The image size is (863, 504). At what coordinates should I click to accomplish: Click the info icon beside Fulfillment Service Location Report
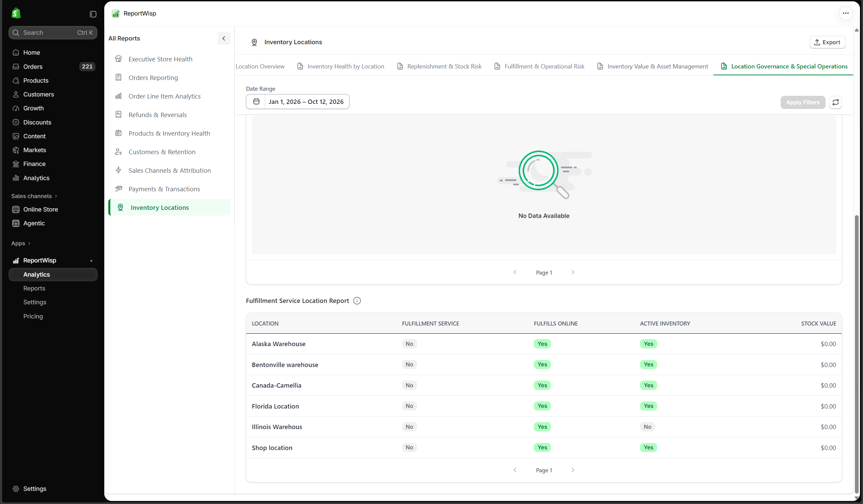point(357,301)
